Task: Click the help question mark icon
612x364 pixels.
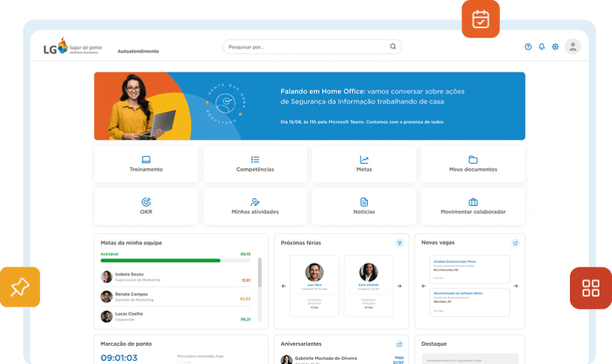Action: click(528, 47)
